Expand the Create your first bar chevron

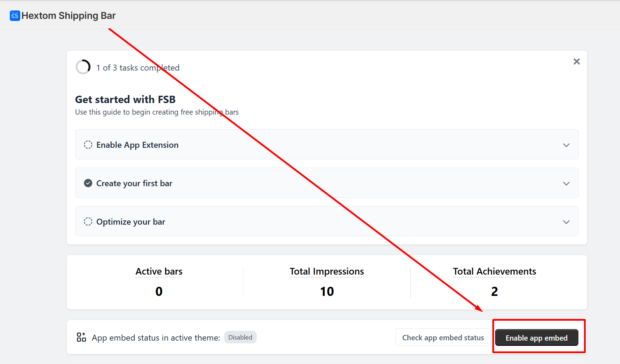566,183
